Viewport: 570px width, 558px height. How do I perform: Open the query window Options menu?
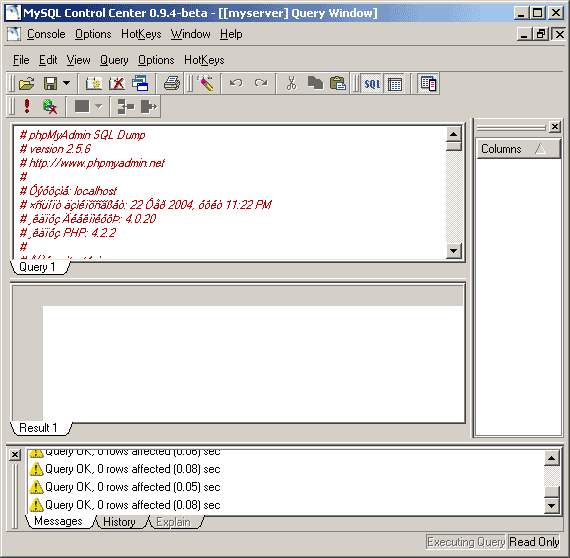pos(156,60)
